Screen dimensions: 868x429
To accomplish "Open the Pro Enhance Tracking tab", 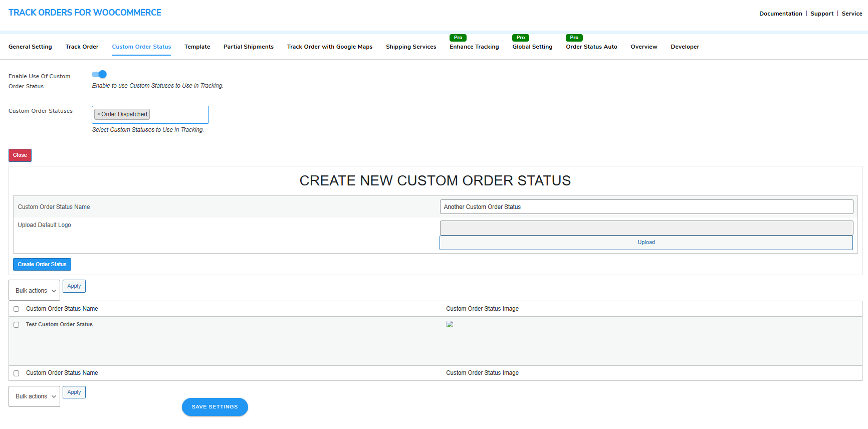I will coord(474,47).
